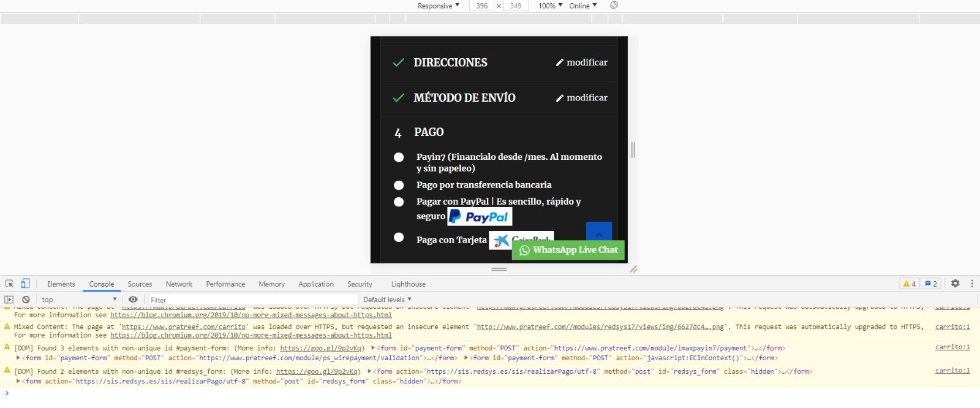Image resolution: width=980 pixels, height=408 pixels.
Task: Expand the ECInContext payment-form node
Action: coord(466,358)
